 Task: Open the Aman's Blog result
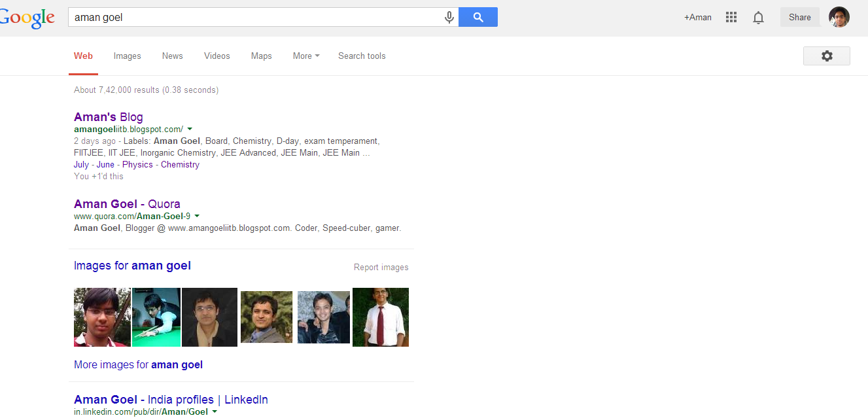coord(109,117)
